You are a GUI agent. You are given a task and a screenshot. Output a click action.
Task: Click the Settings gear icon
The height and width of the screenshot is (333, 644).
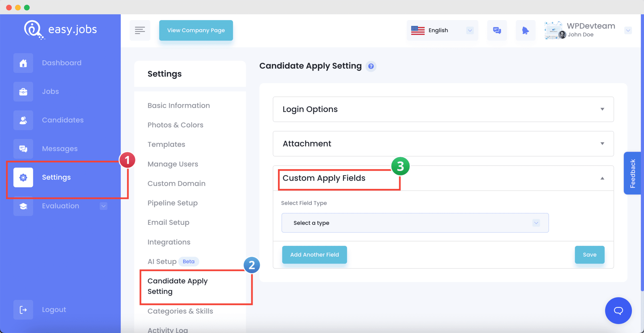pos(22,177)
